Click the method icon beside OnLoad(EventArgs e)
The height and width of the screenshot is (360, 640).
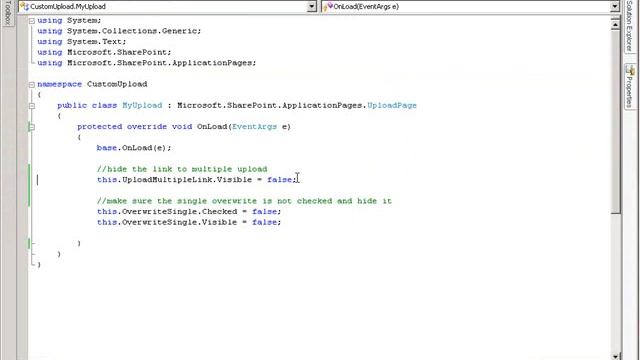pos(328,7)
